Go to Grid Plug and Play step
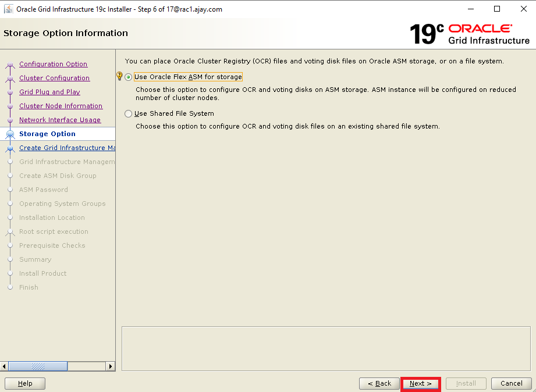536x392 pixels. (x=49, y=92)
